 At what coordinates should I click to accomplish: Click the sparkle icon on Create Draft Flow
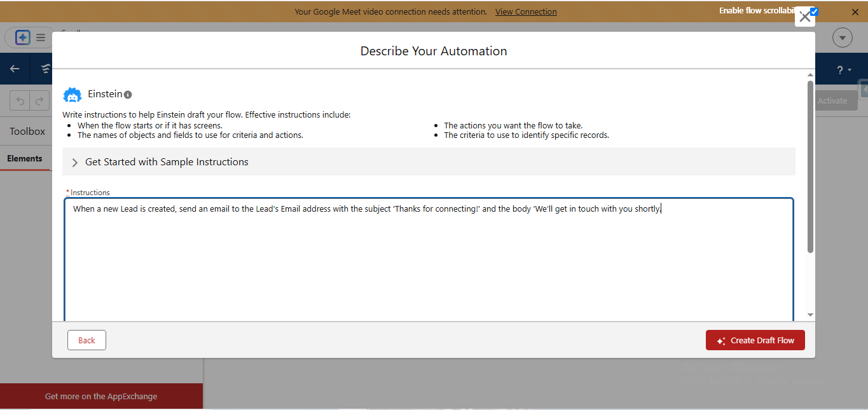[721, 341]
